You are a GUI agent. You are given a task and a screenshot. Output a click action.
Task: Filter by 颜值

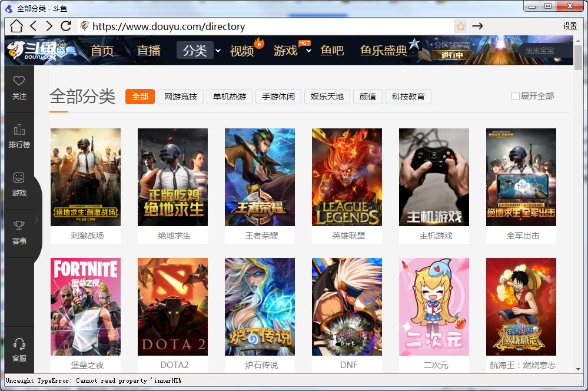coord(367,97)
